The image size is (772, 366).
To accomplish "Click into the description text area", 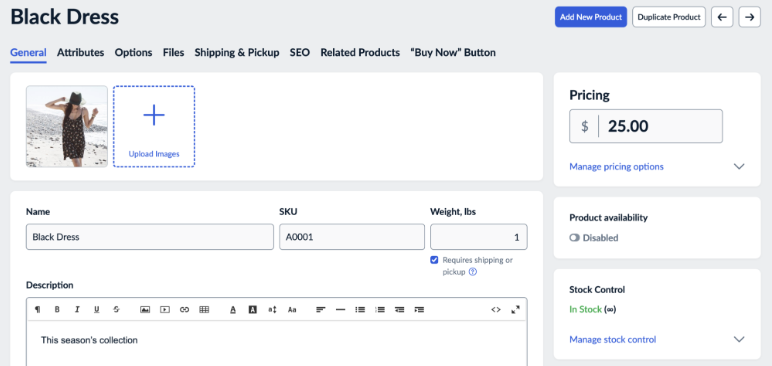I will [276, 344].
